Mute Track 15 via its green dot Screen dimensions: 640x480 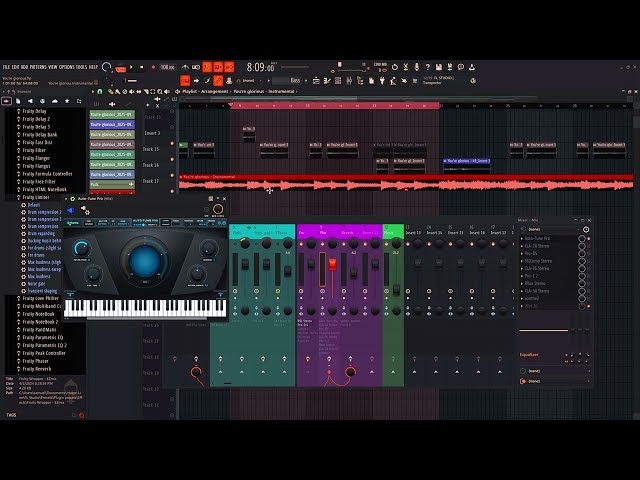click(172, 143)
